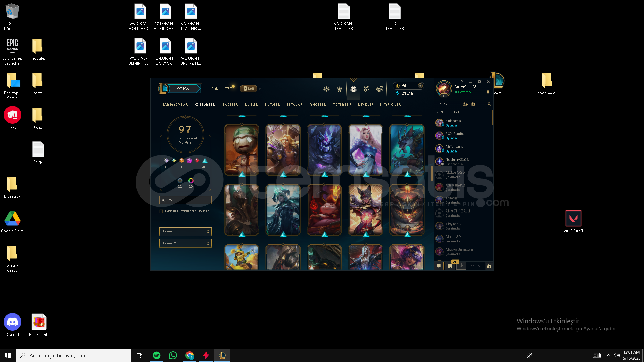644x362 pixels.
Task: Open the Store coins icon in the top navigation
Action: click(x=379, y=89)
